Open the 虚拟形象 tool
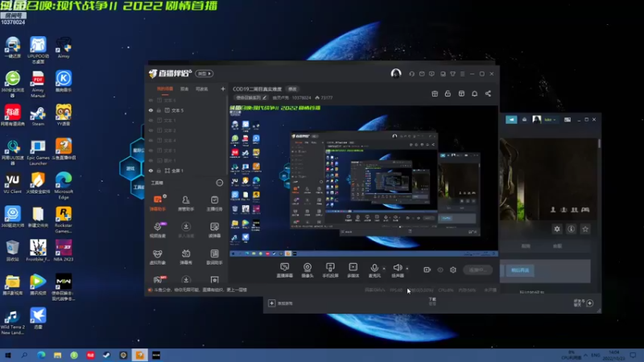Screen dimensions: 644x362 158,257
